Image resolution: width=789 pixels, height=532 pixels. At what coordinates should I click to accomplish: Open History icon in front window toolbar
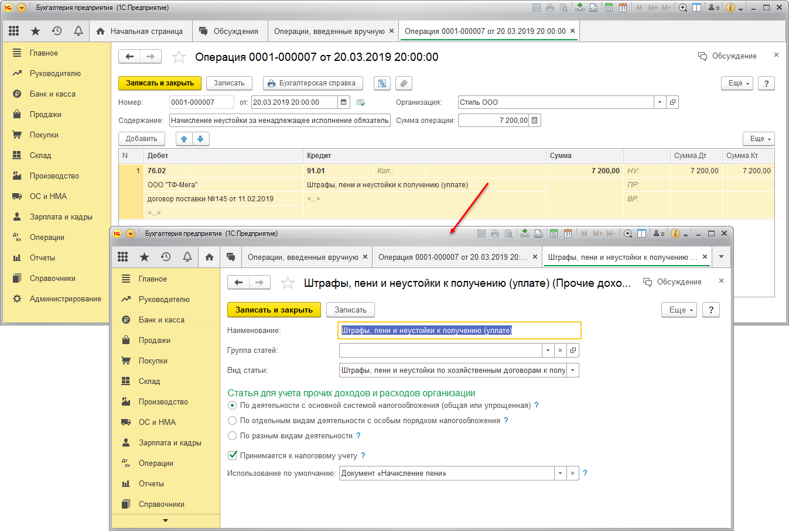coord(166,257)
